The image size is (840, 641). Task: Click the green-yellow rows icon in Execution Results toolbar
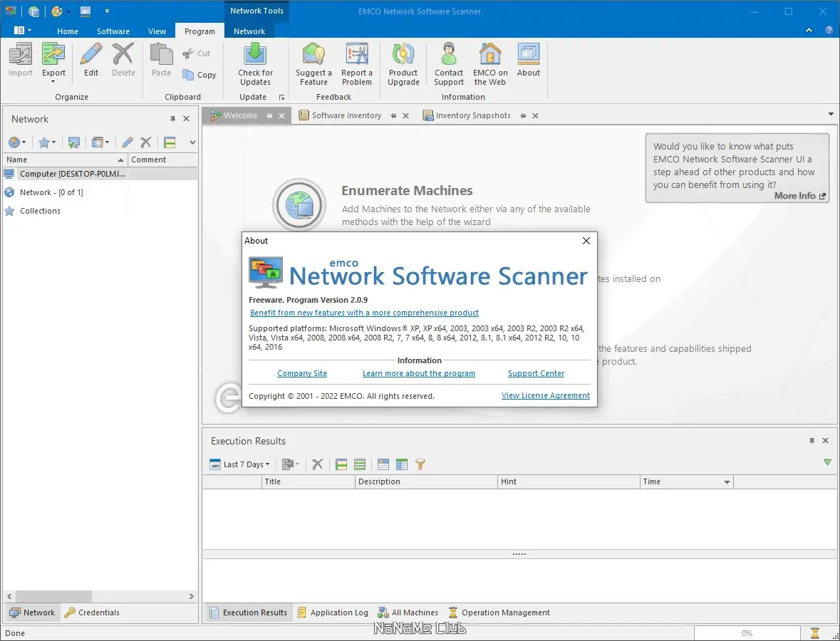pyautogui.click(x=341, y=464)
